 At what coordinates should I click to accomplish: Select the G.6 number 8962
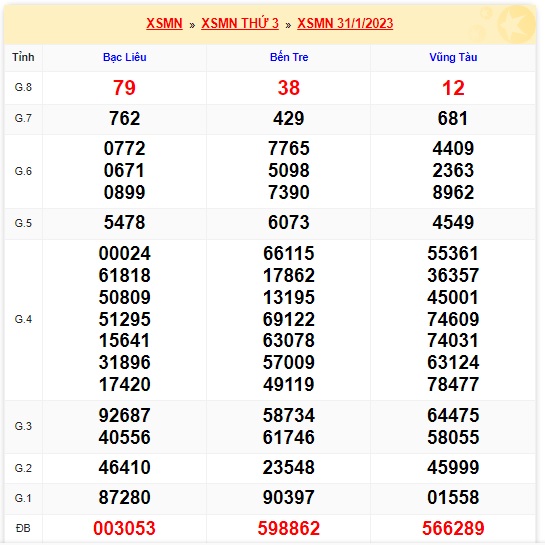pyautogui.click(x=453, y=193)
